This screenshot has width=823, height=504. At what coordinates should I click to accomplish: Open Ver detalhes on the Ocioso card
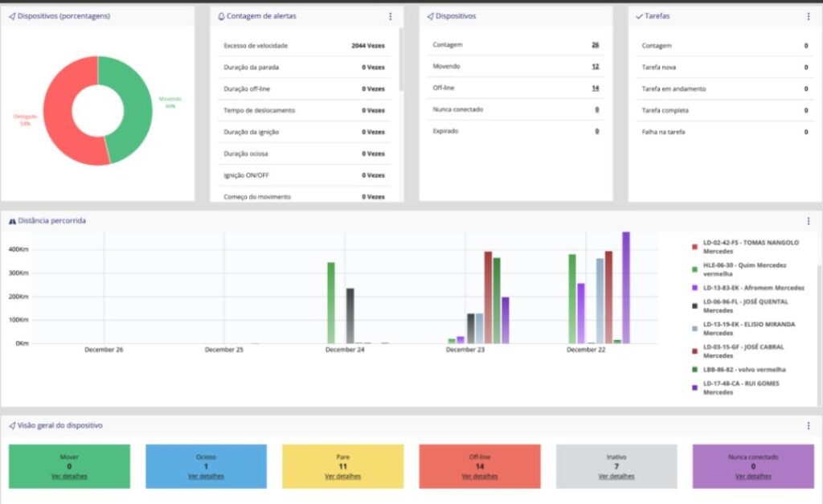206,476
